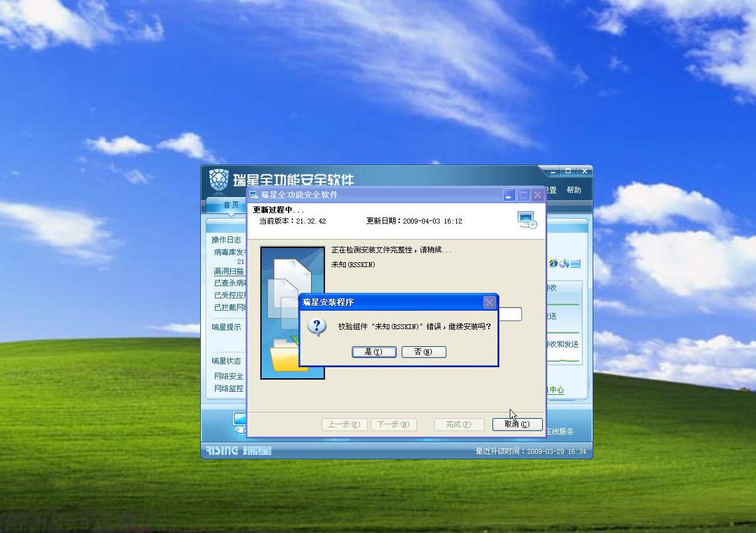This screenshot has width=756, height=533.
Task: Click the blue window icon beside the globe icon
Action: [575, 263]
